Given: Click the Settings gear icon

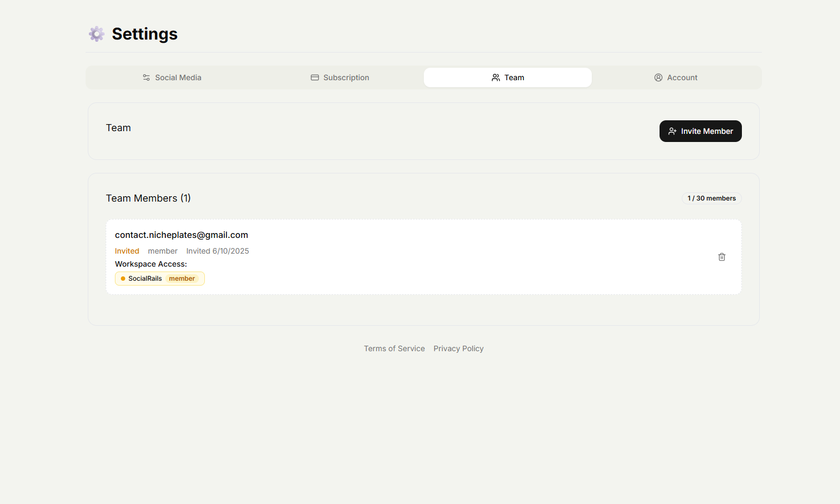Looking at the screenshot, I should [96, 34].
